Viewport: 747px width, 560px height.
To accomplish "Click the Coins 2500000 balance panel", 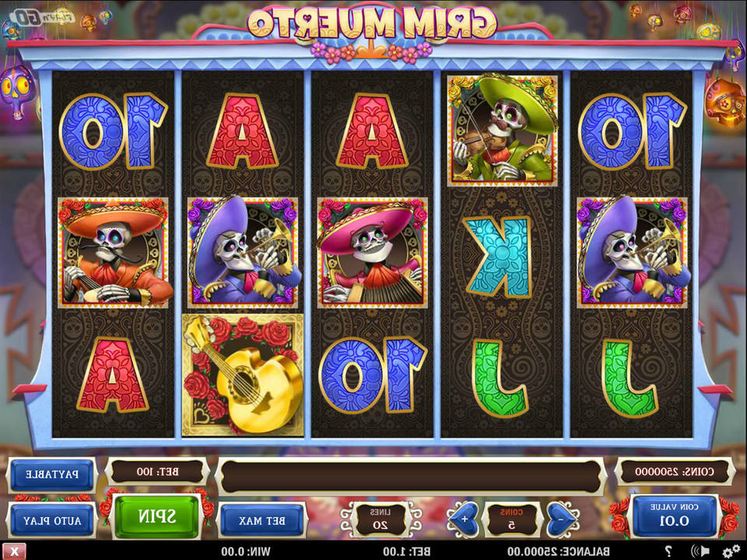I will (x=674, y=471).
